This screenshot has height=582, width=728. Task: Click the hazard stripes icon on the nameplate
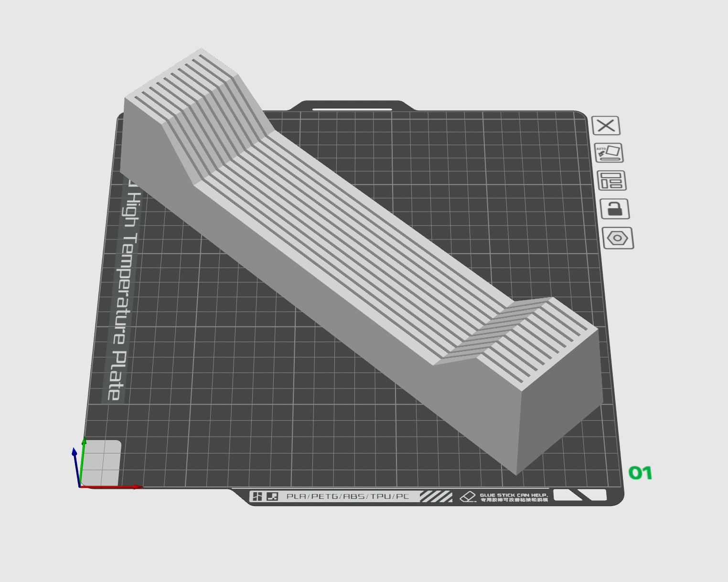click(437, 496)
